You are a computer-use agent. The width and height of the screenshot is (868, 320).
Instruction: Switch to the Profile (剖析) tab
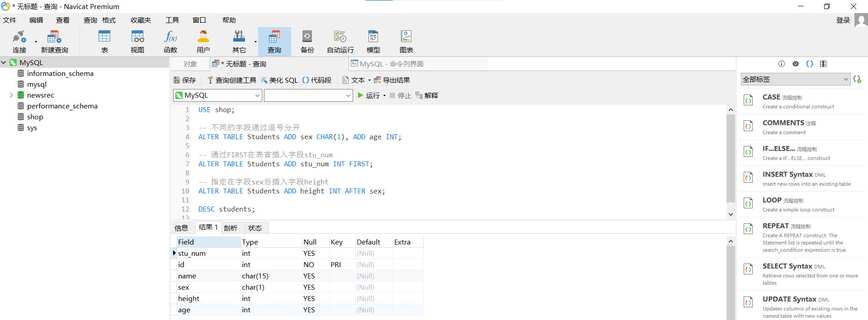231,228
